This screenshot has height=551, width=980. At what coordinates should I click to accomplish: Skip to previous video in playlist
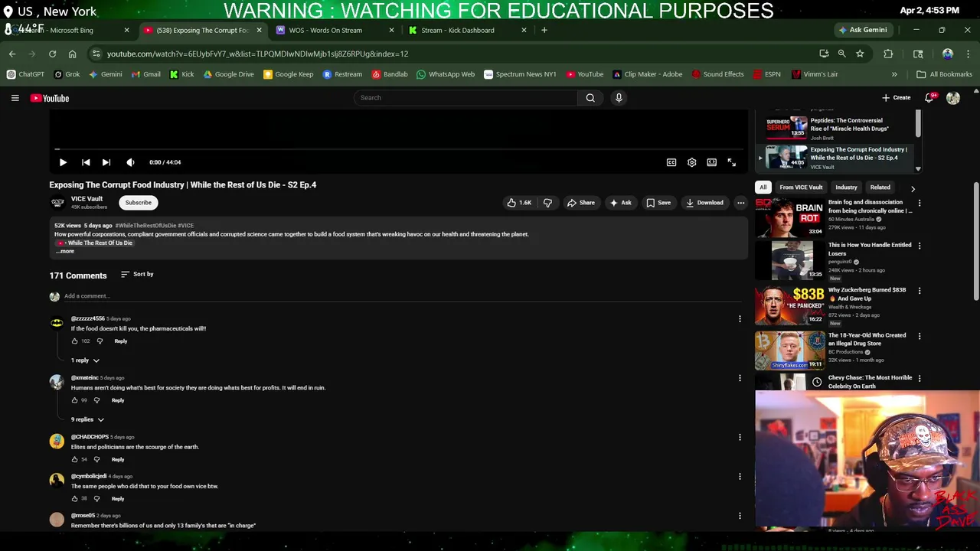click(86, 162)
